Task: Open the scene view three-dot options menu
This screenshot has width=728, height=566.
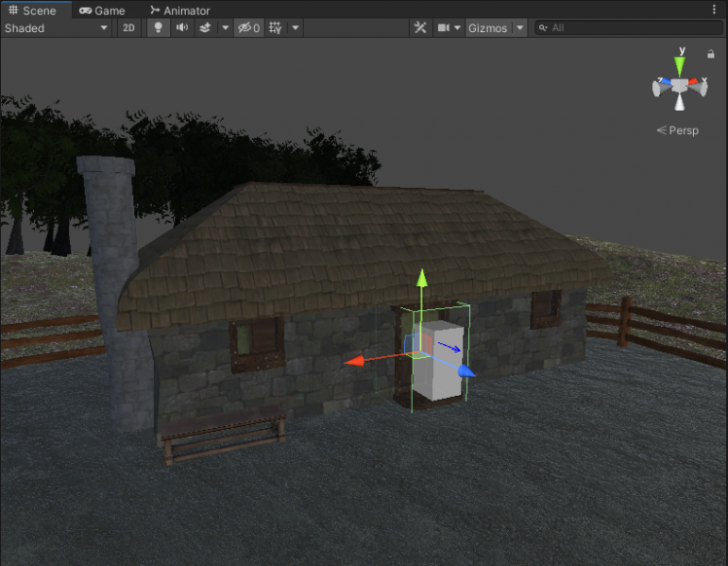Action: [714, 9]
